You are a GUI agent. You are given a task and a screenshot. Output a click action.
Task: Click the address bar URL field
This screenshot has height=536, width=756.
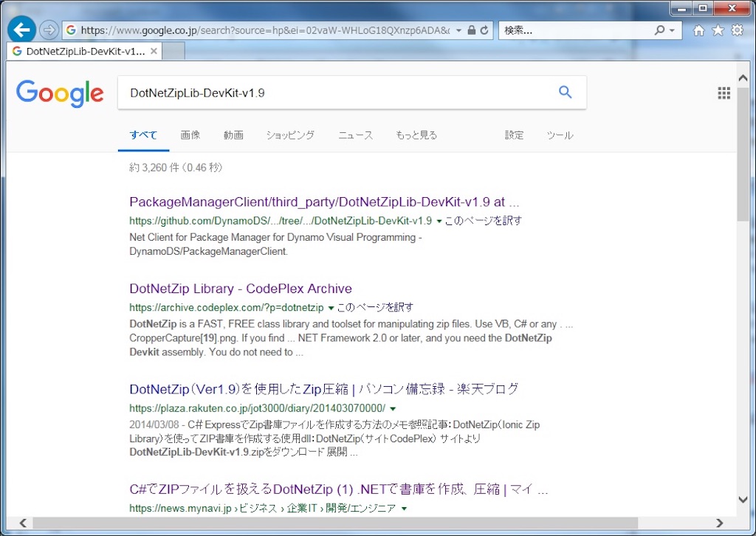point(265,30)
